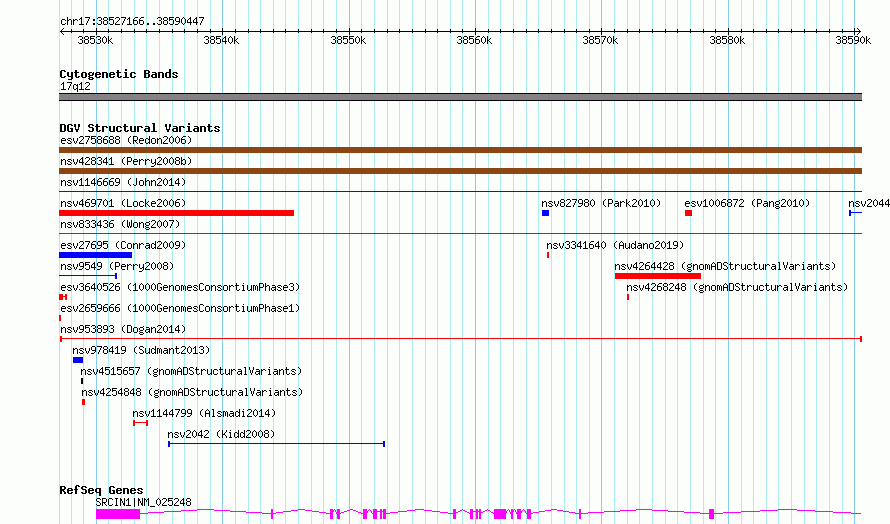This screenshot has width=890, height=524.
Task: Click the truncated nsv2044 label at right
Action: (869, 203)
